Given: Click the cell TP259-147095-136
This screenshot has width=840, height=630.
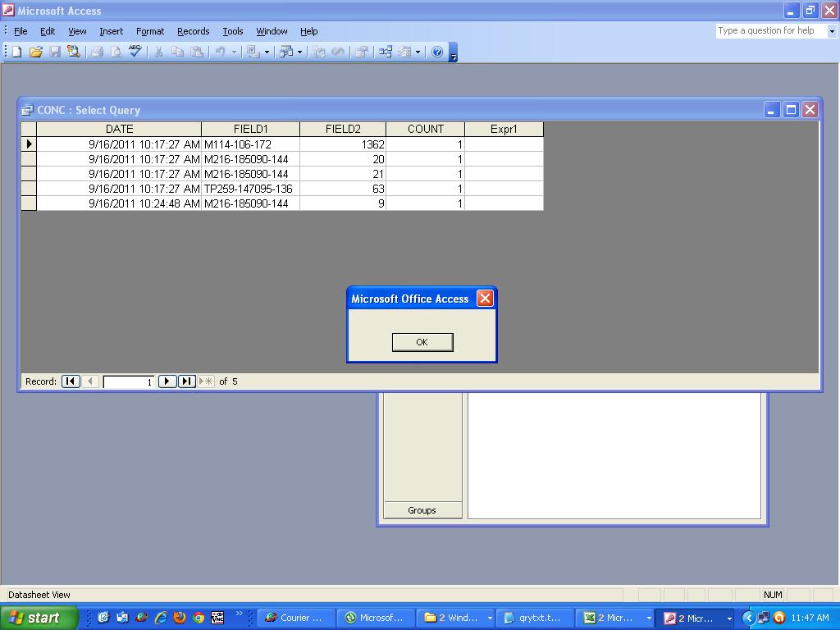Looking at the screenshot, I should (250, 189).
